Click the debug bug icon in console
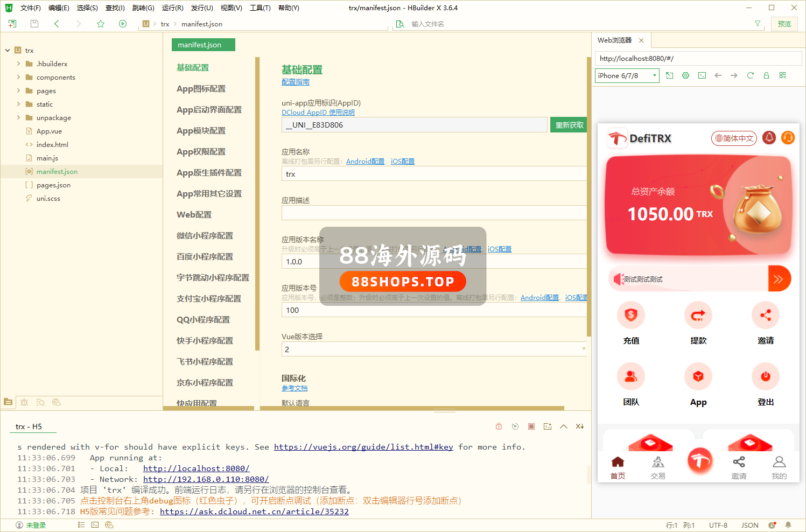This screenshot has width=806, height=532. 499,426
